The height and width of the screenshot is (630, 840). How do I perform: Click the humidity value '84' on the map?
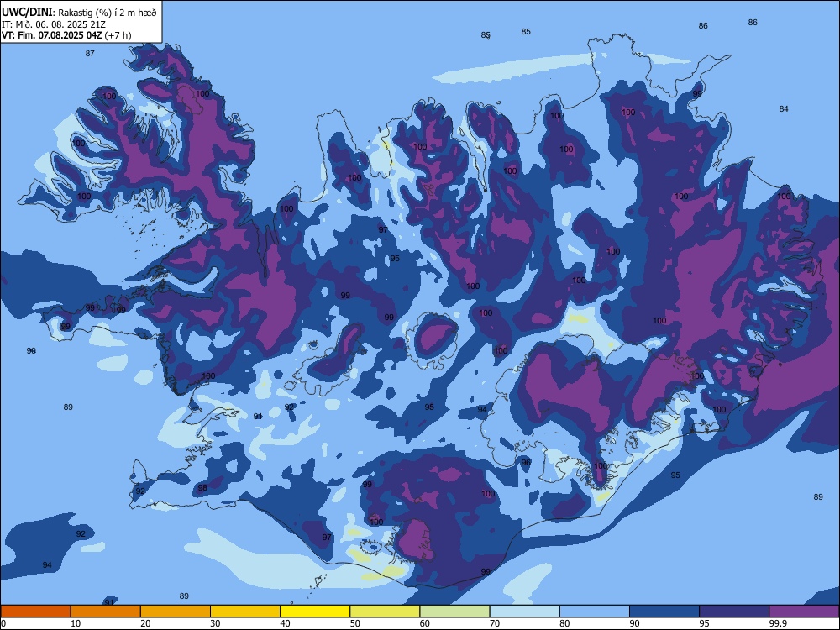pos(784,108)
